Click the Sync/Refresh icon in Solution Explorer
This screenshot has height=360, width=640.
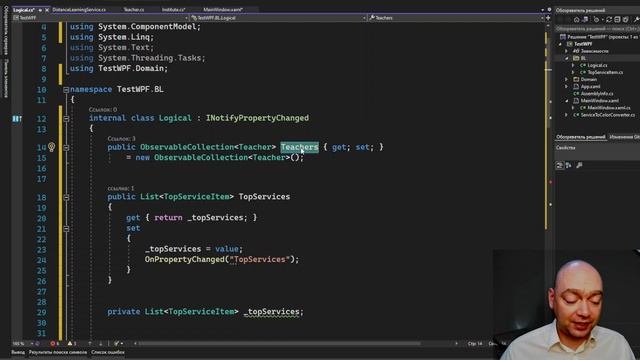609,19
